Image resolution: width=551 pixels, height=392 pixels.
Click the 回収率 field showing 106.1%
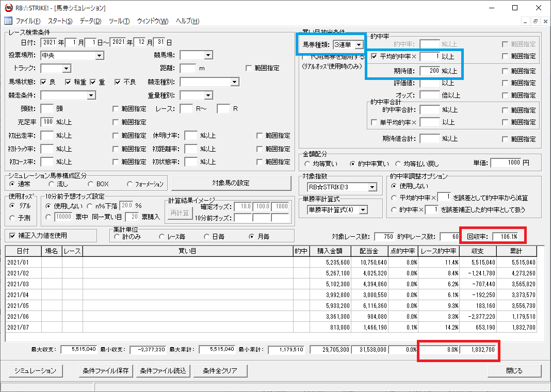[x=506, y=237]
